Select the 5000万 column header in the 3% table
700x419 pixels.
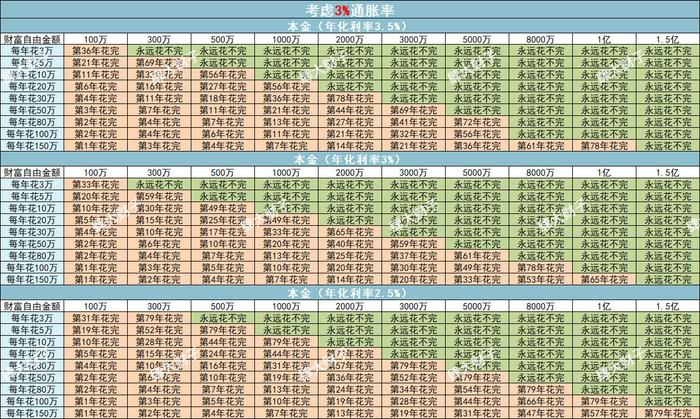coord(476,172)
